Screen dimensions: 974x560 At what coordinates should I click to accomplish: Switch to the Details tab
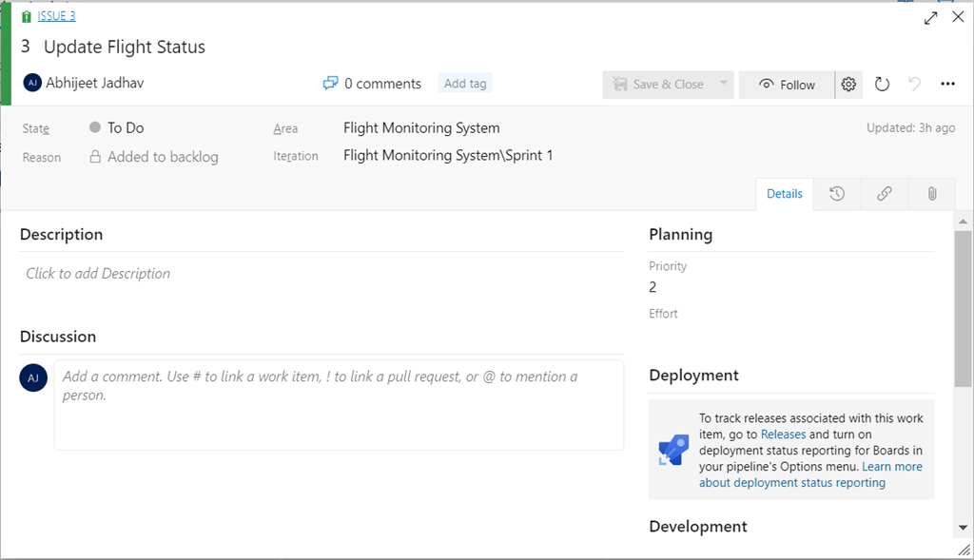click(x=785, y=194)
